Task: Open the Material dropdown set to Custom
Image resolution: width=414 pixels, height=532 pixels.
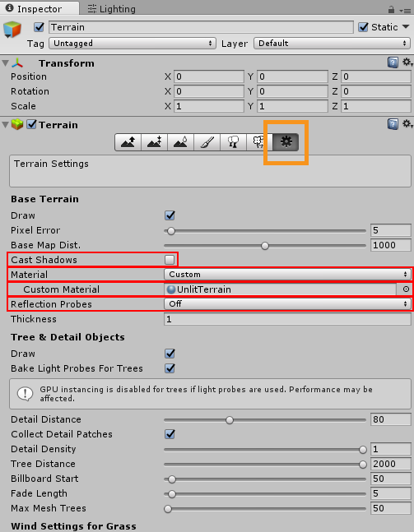Action: point(288,275)
